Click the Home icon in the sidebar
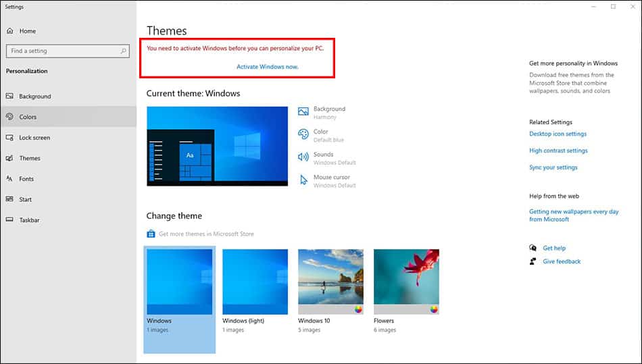 point(10,31)
